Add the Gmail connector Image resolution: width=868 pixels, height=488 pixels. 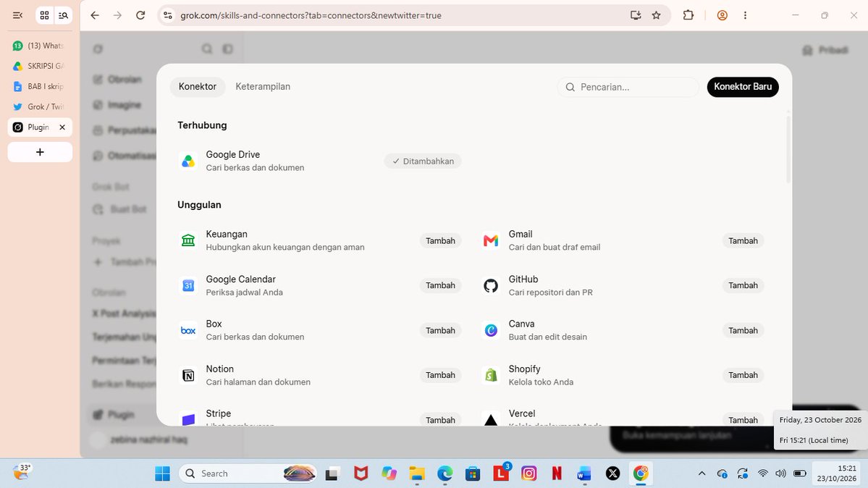[743, 240]
